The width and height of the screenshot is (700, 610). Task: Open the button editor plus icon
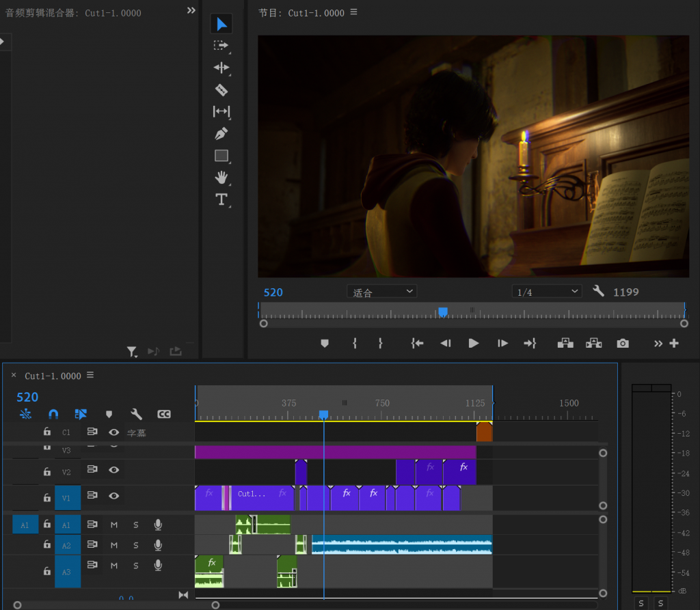(x=674, y=343)
